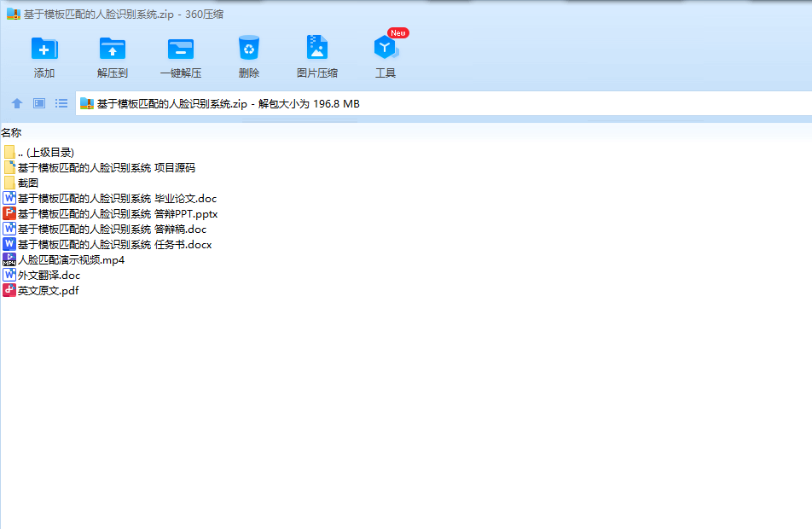The height and width of the screenshot is (529, 812).
Task: Click the Word icon of 外文翻译.doc
Action: coord(9,275)
